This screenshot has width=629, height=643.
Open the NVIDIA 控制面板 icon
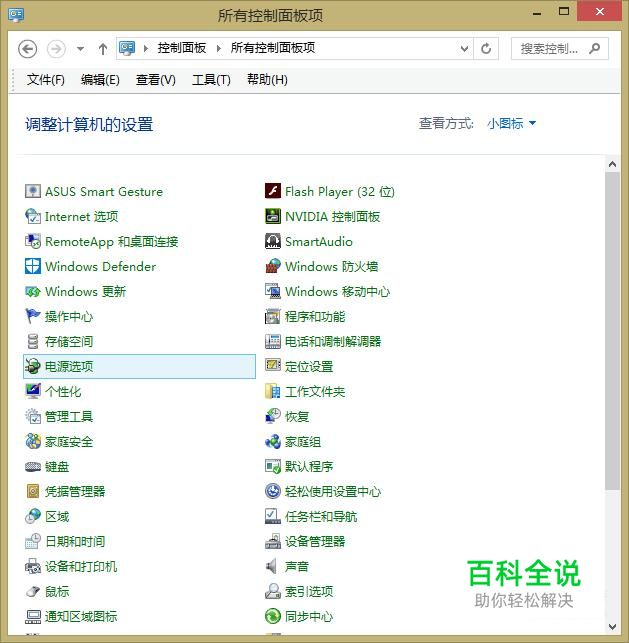point(273,216)
